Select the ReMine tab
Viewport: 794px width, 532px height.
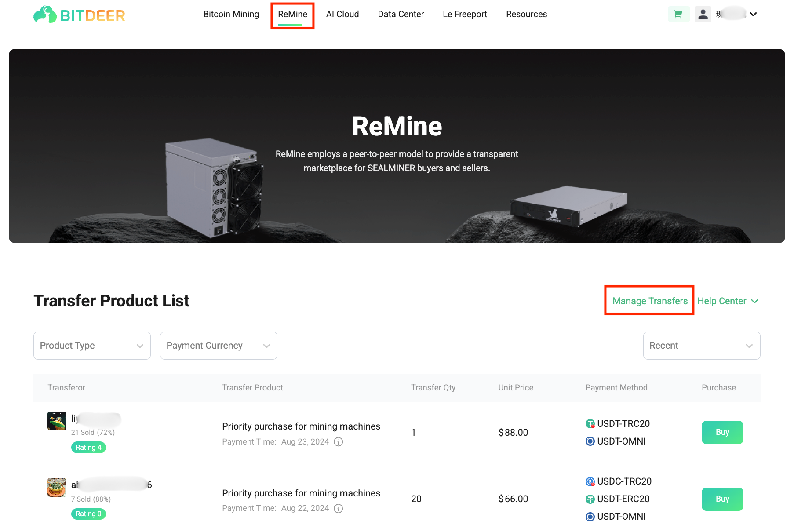point(292,15)
